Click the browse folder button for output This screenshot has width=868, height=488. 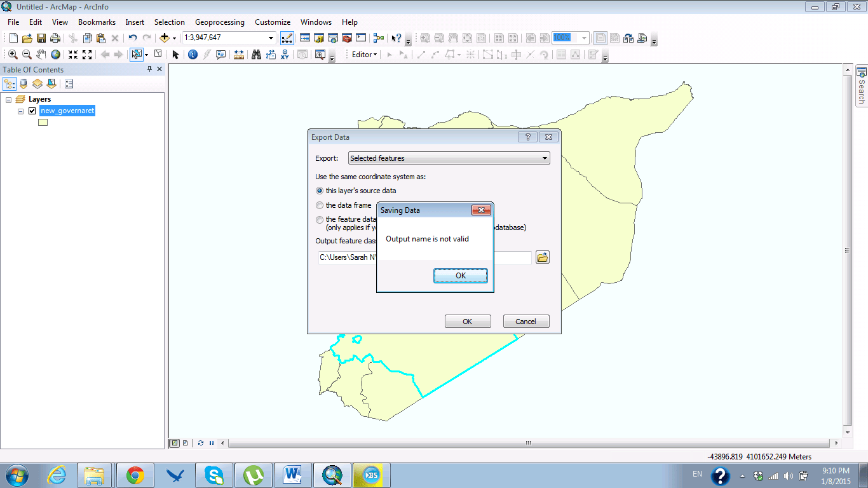[x=543, y=257]
